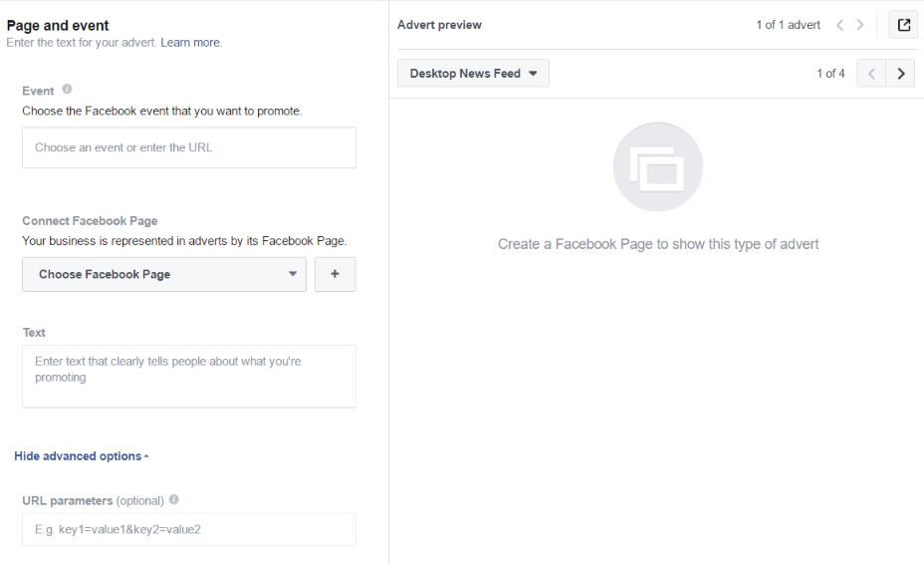Click into the advert Text box
This screenshot has width=924, height=565.
point(189,376)
